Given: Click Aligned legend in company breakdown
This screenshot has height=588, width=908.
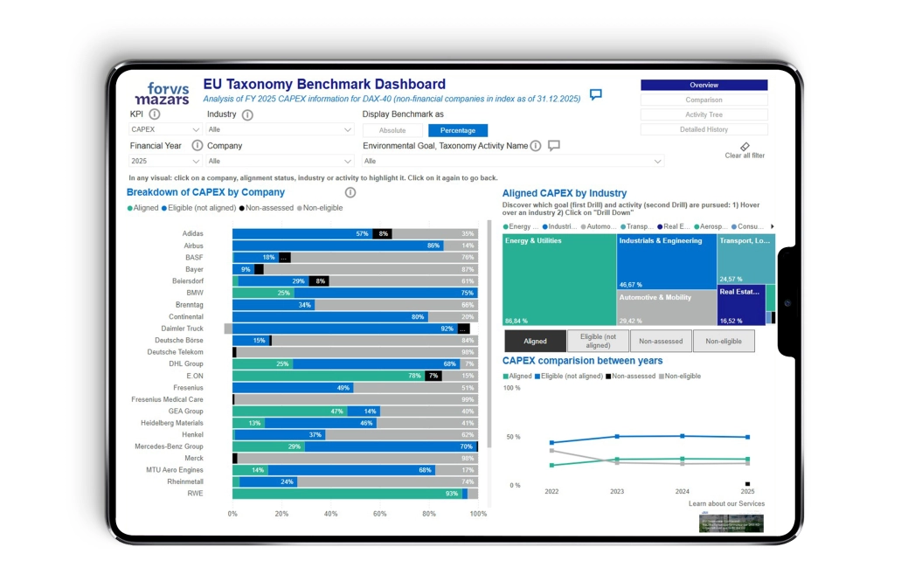Looking at the screenshot, I should click(142, 208).
